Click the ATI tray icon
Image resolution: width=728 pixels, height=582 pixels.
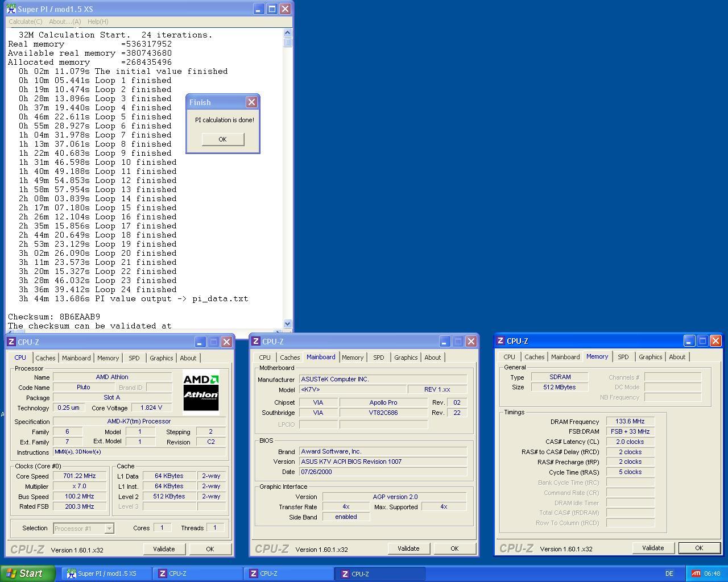(x=696, y=573)
